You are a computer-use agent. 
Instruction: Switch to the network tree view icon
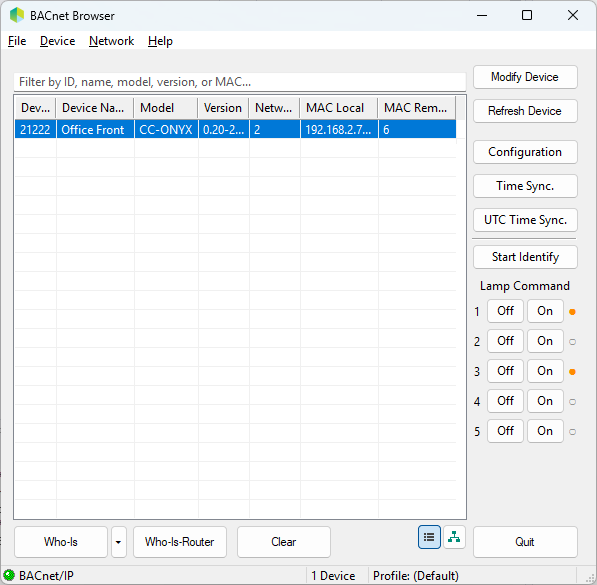[454, 537]
